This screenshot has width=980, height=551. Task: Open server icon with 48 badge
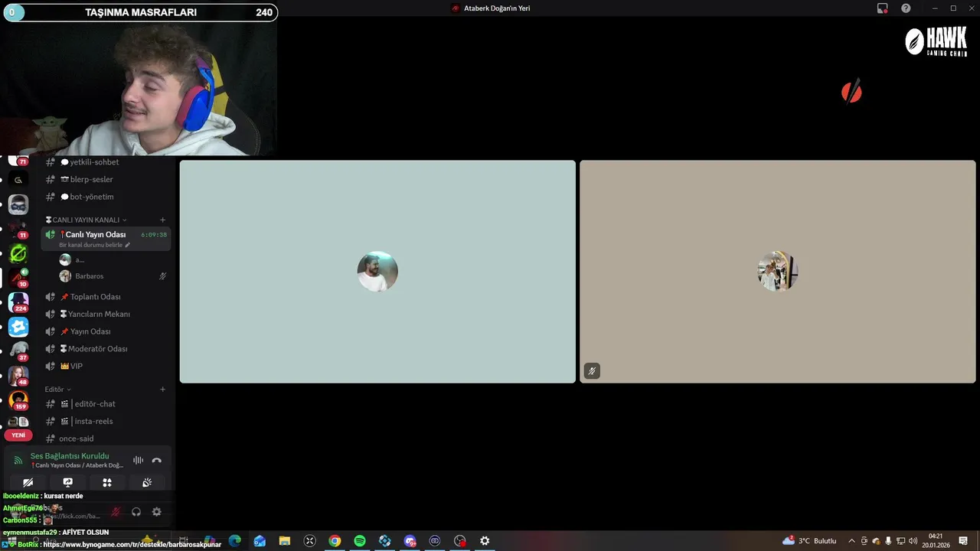coord(18,376)
